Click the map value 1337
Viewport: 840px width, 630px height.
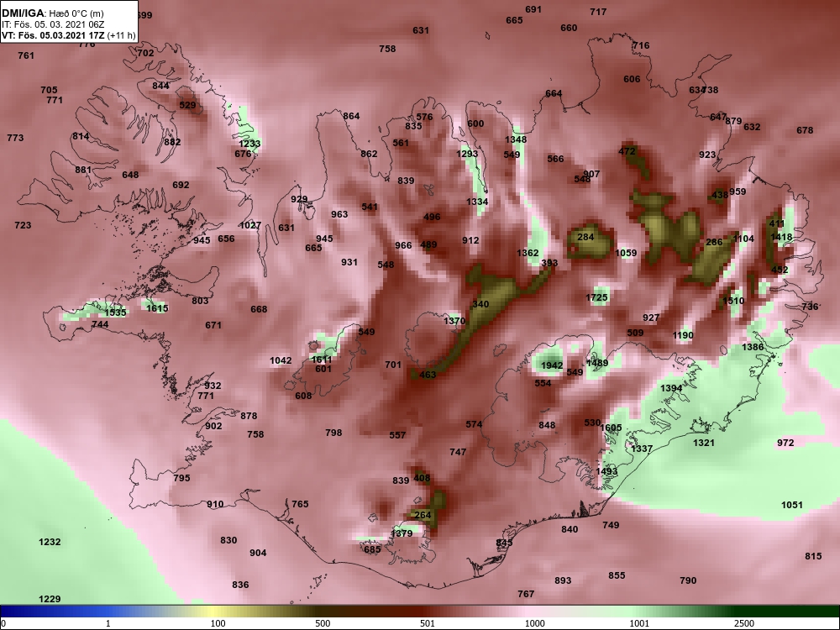pyautogui.click(x=642, y=449)
